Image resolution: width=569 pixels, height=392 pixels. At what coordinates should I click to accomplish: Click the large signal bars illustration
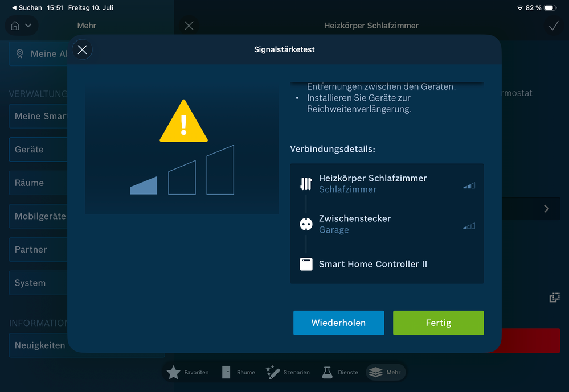tap(182, 170)
